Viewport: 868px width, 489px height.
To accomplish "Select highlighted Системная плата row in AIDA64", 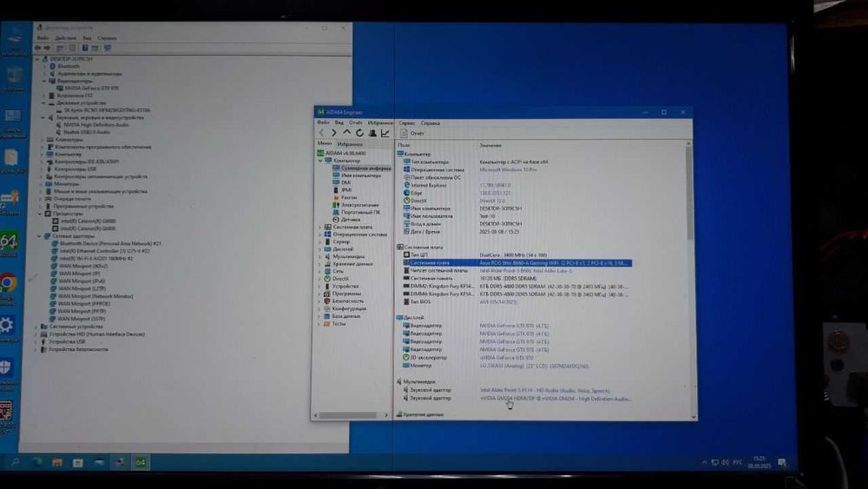I will [517, 263].
